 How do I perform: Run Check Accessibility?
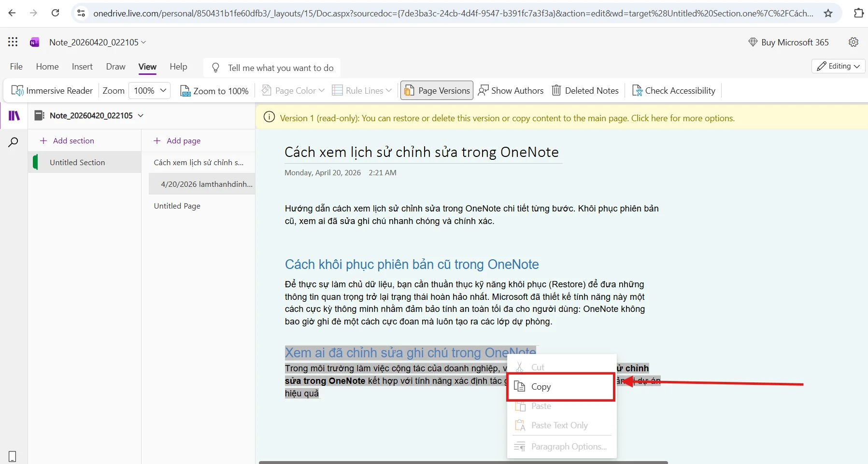click(x=674, y=90)
